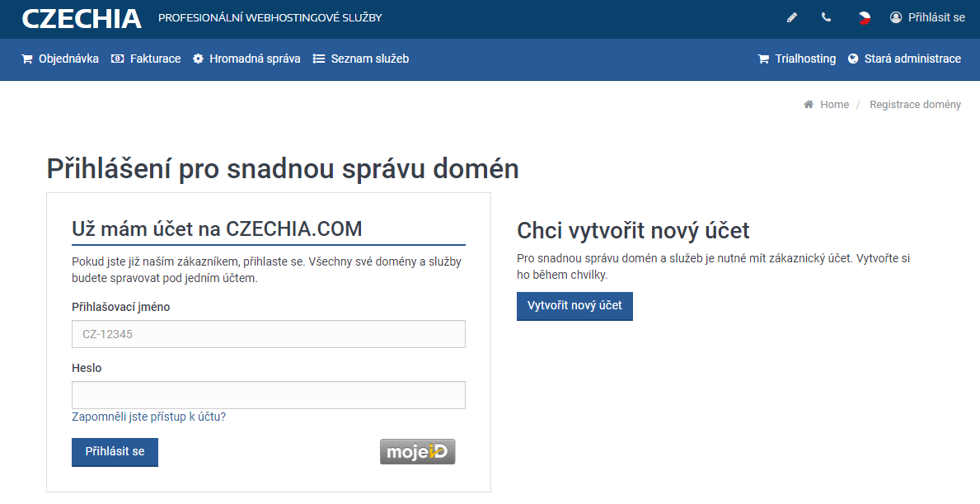Image resolution: width=980 pixels, height=504 pixels.
Task: Click the CZECHIA logo
Action: (82, 18)
